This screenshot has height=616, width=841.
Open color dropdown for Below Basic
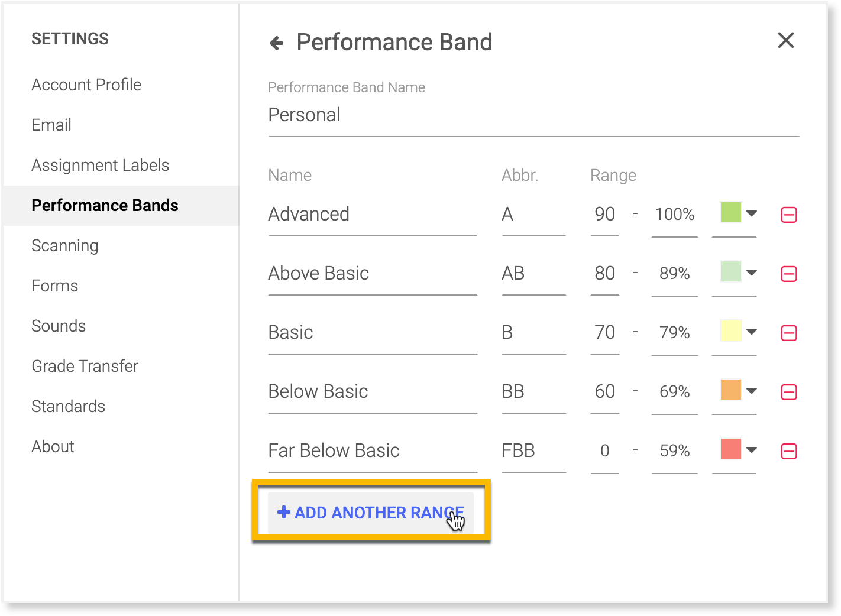751,391
